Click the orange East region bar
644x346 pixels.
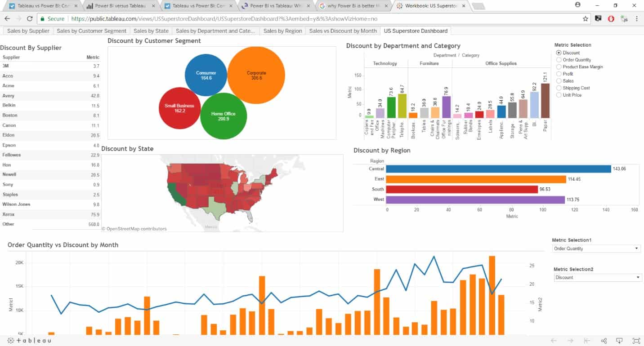476,179
